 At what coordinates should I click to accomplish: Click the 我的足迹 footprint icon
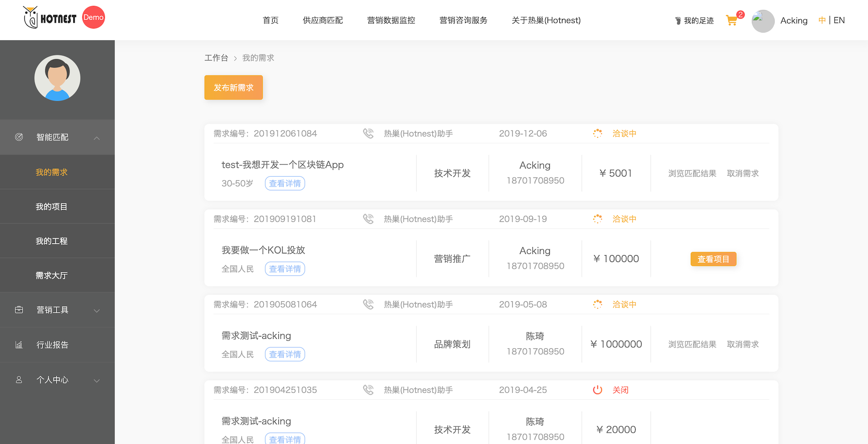coord(678,21)
